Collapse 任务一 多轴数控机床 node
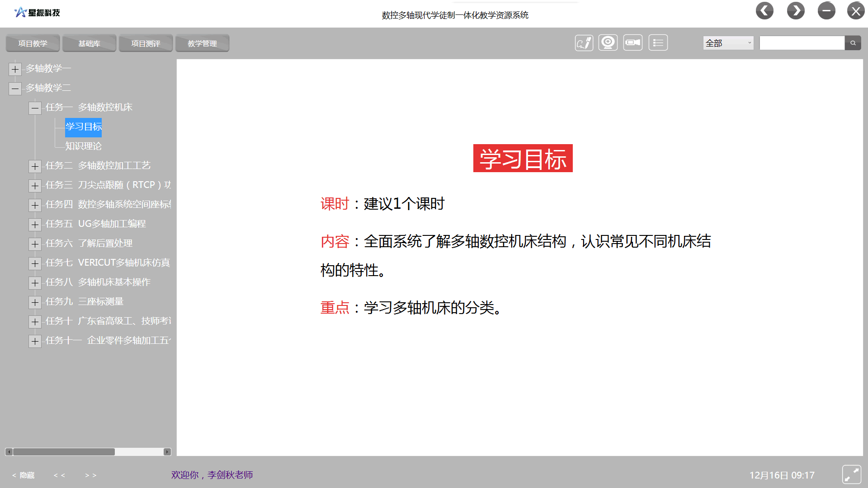868x488 pixels. click(35, 108)
